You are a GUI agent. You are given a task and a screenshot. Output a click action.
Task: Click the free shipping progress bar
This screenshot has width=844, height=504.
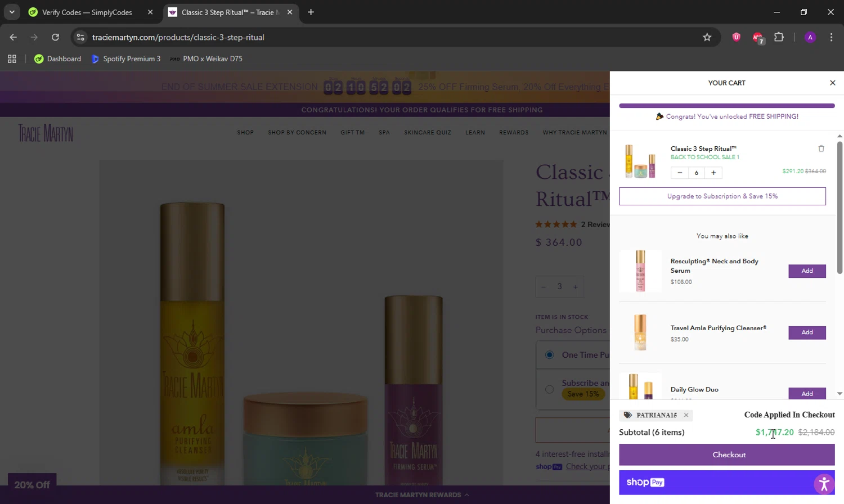[x=727, y=106]
